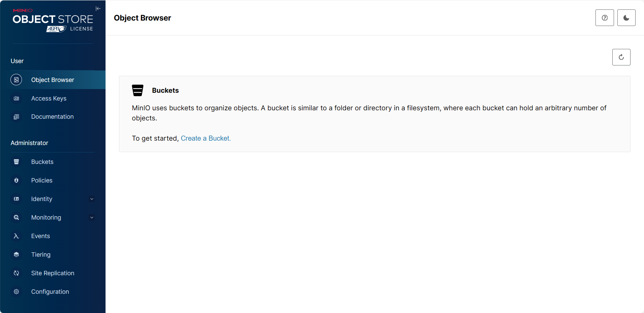
Task: Open the help question-mark button
Action: click(605, 18)
